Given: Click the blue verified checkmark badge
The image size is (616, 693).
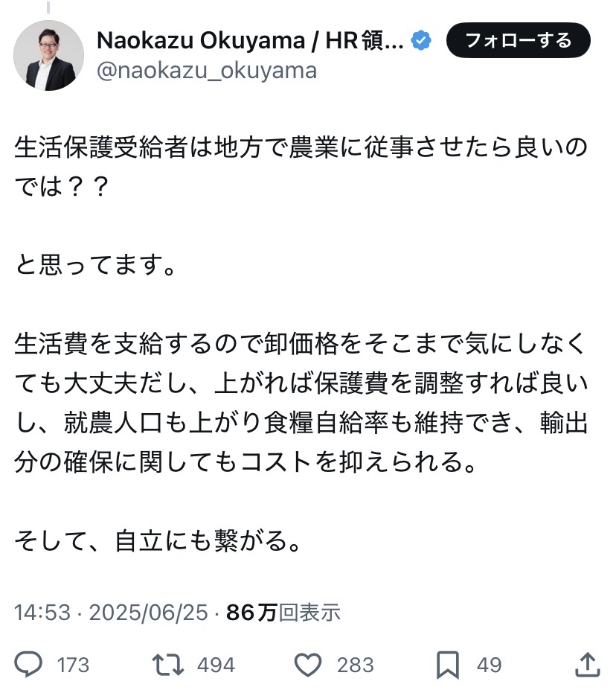Looking at the screenshot, I should (x=422, y=41).
